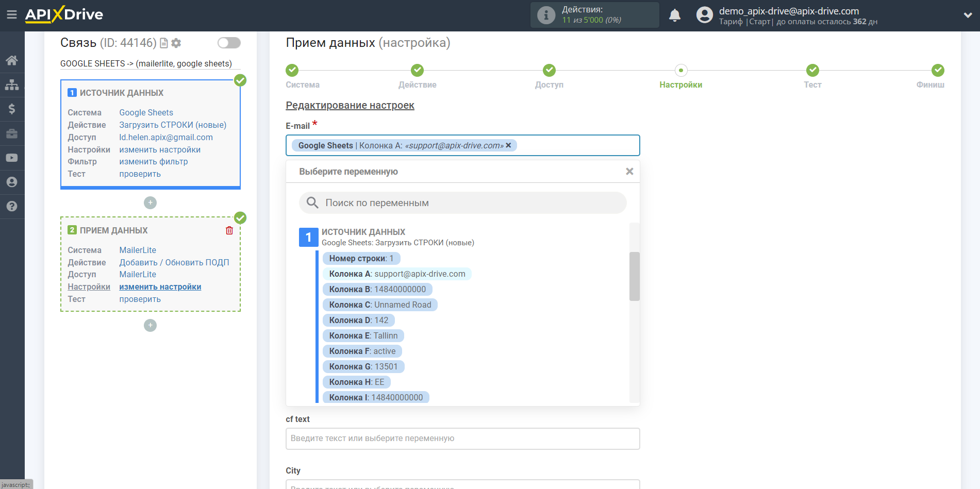Click source проверить test link
The height and width of the screenshot is (489, 980).
click(140, 174)
